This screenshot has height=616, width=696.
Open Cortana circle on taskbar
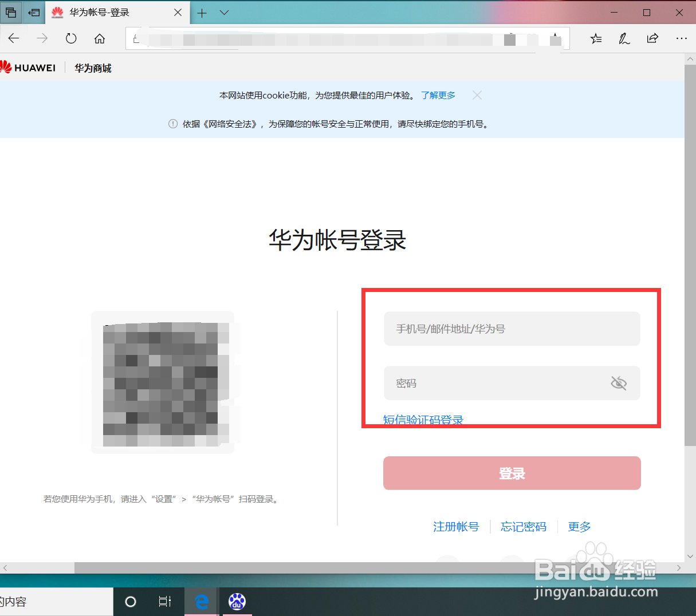coord(131,602)
